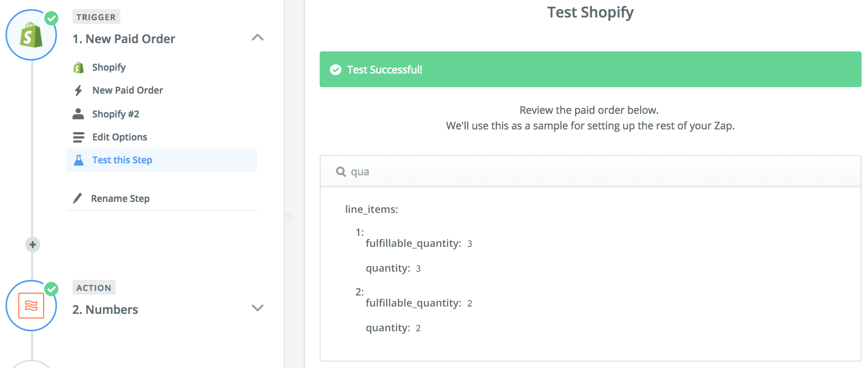
Task: Click the 'Test Shopify' heading
Action: coord(591,12)
